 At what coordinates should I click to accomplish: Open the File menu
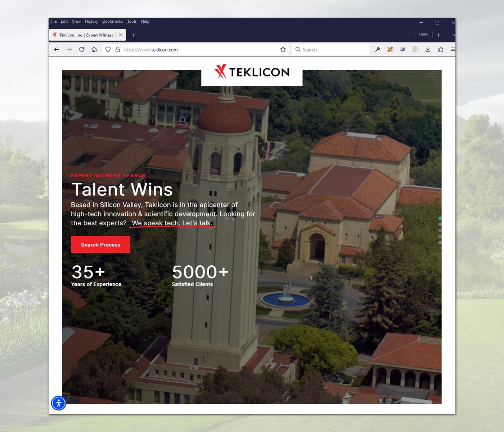pyautogui.click(x=53, y=22)
